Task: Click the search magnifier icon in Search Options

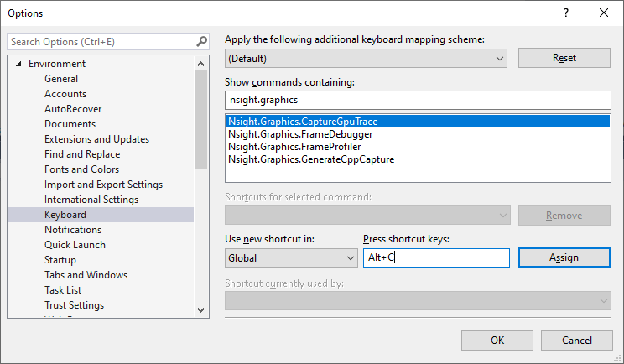Action: [x=201, y=41]
